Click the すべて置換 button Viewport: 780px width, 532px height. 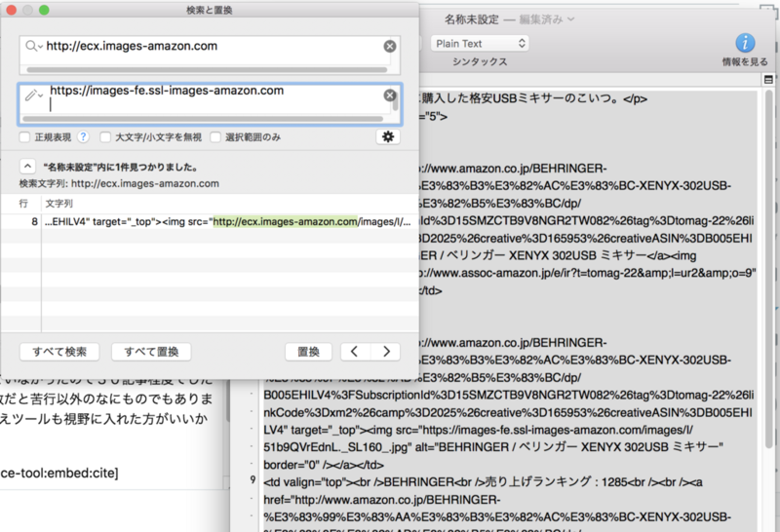click(151, 352)
